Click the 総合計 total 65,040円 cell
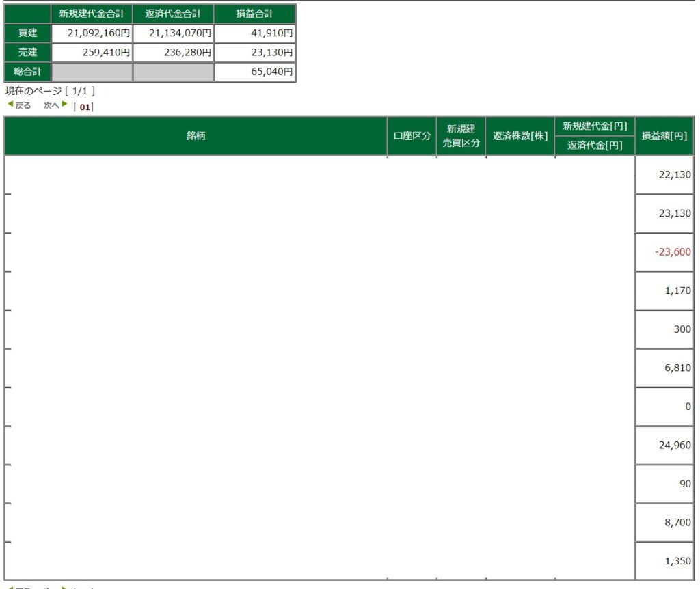The width and height of the screenshot is (700, 589). 255,72
